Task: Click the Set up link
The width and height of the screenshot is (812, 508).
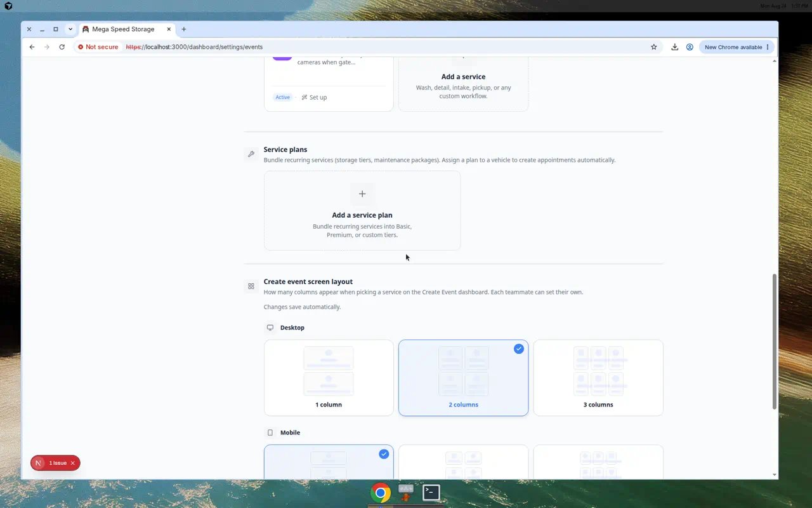Action: pos(314,97)
